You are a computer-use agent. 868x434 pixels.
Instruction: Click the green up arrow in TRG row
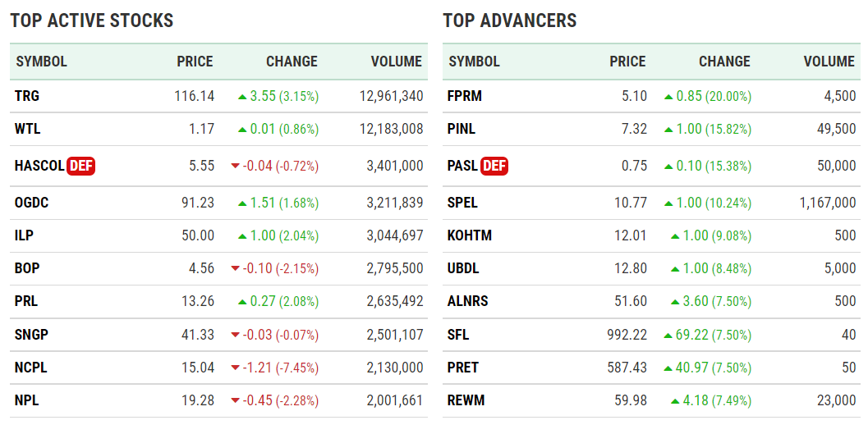pos(242,97)
